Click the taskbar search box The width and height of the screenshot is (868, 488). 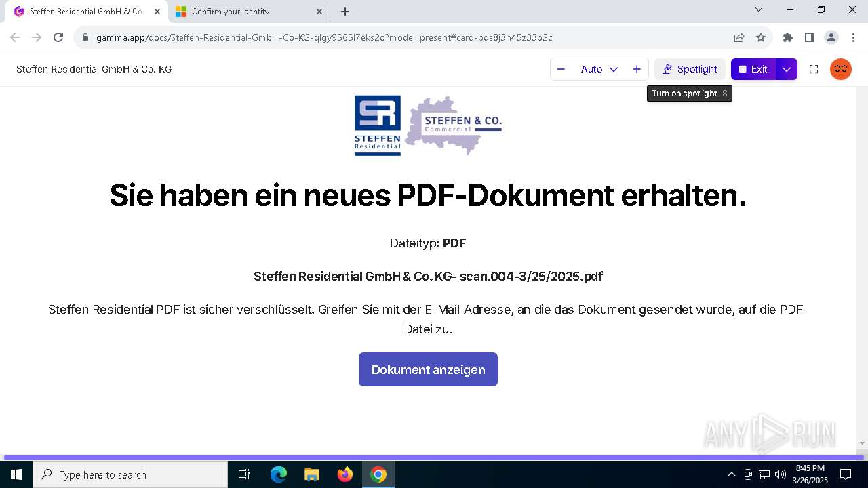pyautogui.click(x=130, y=474)
